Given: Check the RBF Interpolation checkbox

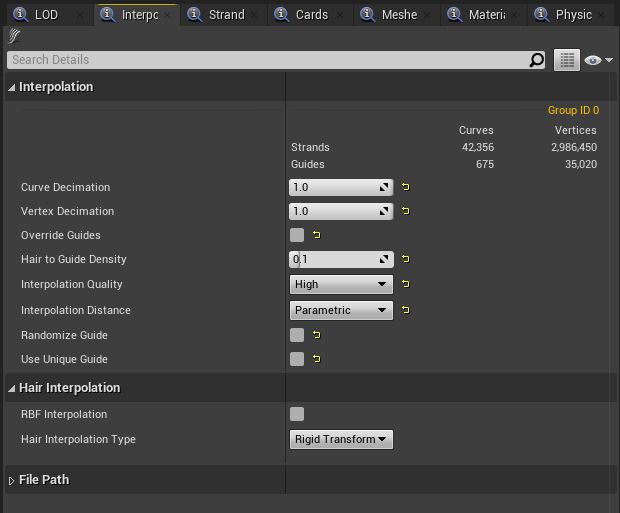Looking at the screenshot, I should pos(297,414).
